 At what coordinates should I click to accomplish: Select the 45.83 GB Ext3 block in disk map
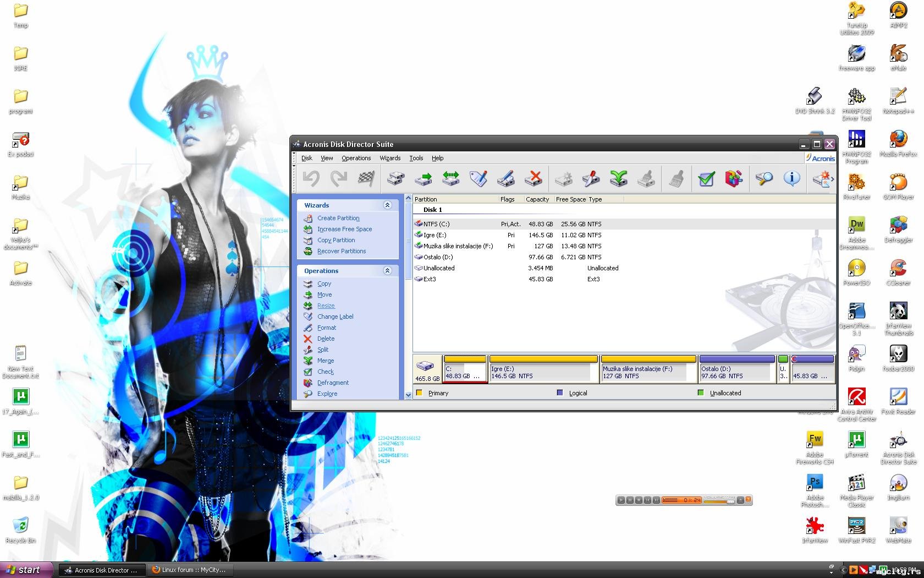tap(812, 368)
